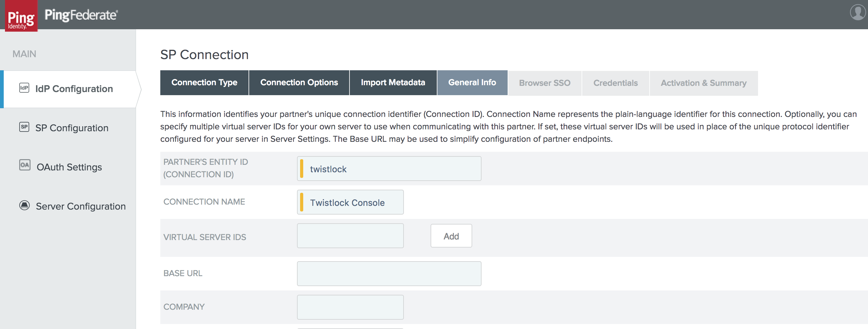Click the Ping Identity logo

pyautogui.click(x=21, y=16)
